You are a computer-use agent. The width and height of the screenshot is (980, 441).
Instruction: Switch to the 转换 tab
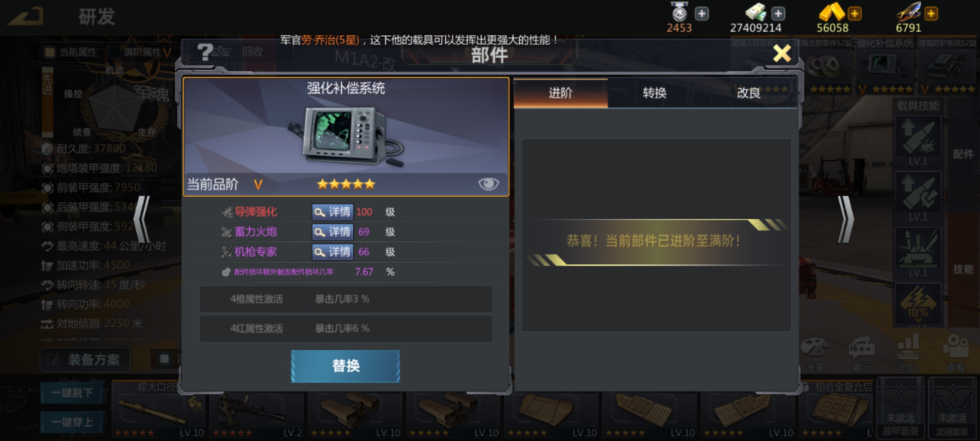point(655,93)
